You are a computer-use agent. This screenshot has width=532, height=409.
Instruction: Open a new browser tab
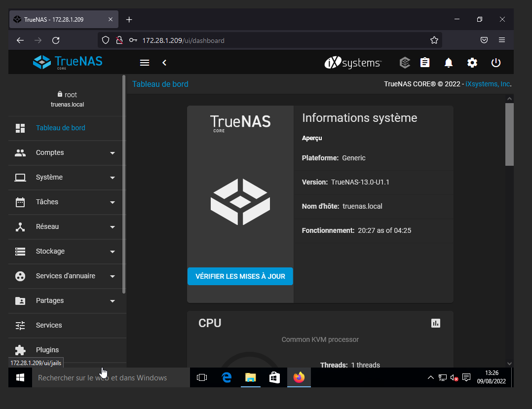129,19
